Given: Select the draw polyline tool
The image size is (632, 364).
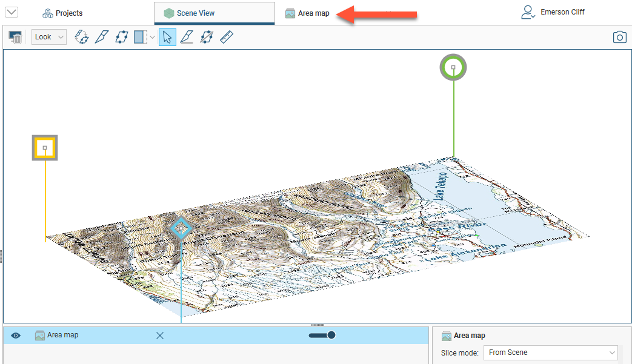Looking at the screenshot, I should click(187, 37).
